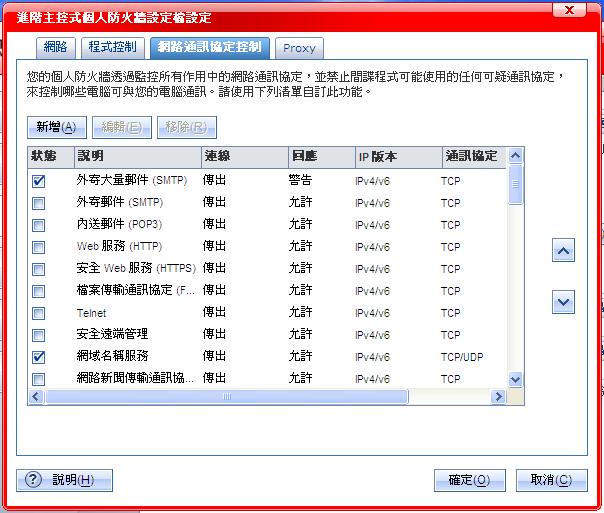Select the 安全 Web 服務 (HTTPS) row
The height and width of the screenshot is (513, 604).
(x=135, y=269)
